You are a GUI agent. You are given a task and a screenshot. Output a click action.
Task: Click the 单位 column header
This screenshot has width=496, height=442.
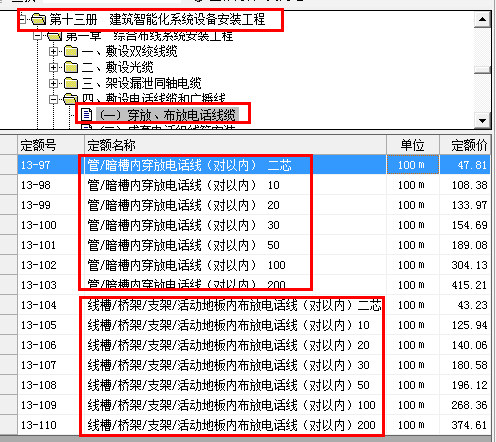(413, 145)
